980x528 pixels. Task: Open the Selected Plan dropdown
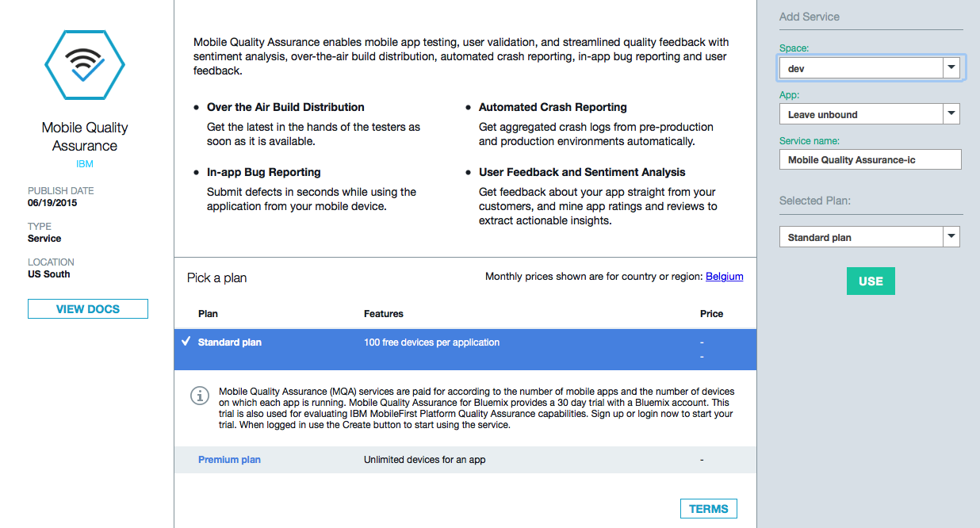[870, 237]
